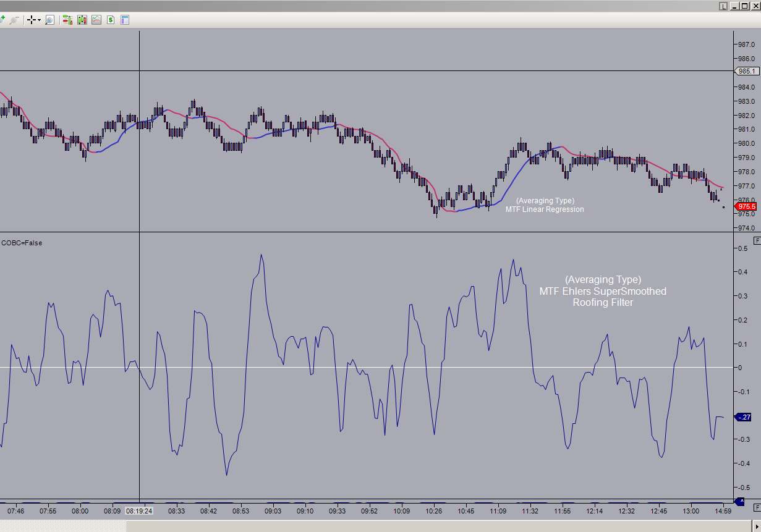This screenshot has width=761, height=532.
Task: Open the crosshair cursor dropdown arrow
Action: pyautogui.click(x=40, y=20)
